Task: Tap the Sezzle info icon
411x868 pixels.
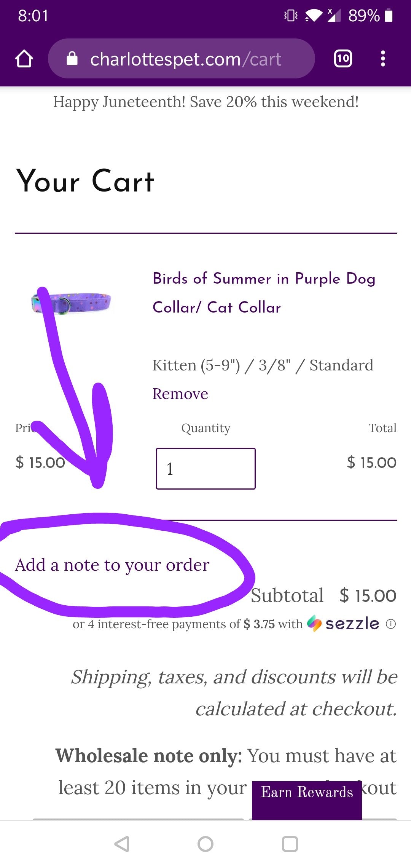Action: 391,624
